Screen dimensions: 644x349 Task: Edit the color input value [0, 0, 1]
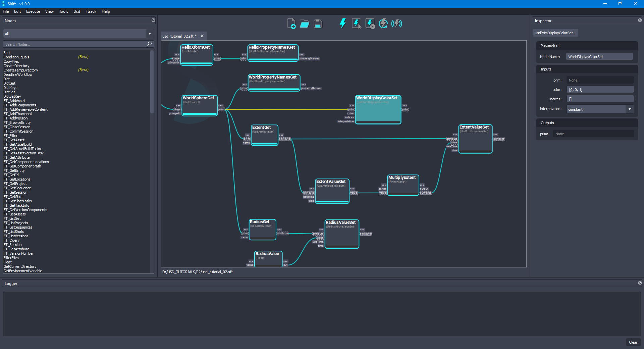click(600, 89)
